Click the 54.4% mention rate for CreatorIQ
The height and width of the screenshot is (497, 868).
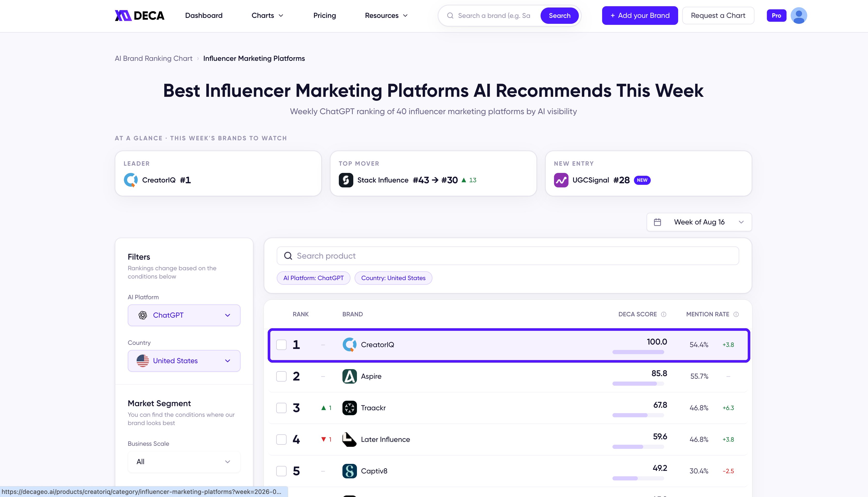(x=699, y=345)
